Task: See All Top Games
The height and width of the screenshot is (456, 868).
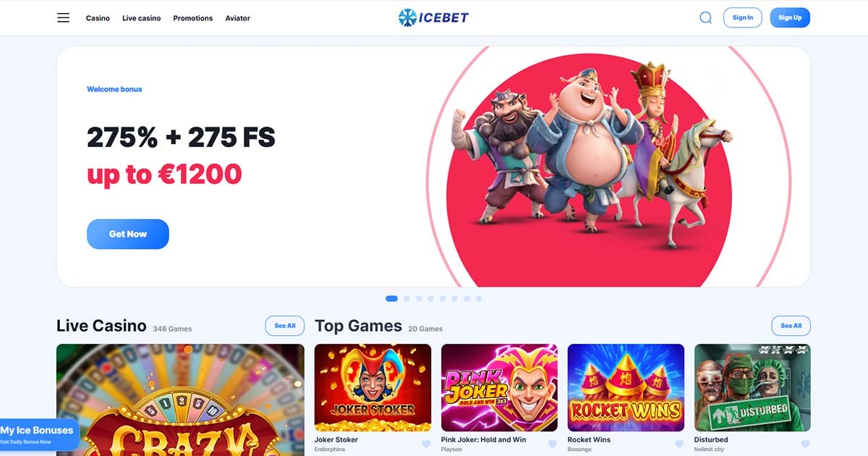Action: tap(791, 326)
